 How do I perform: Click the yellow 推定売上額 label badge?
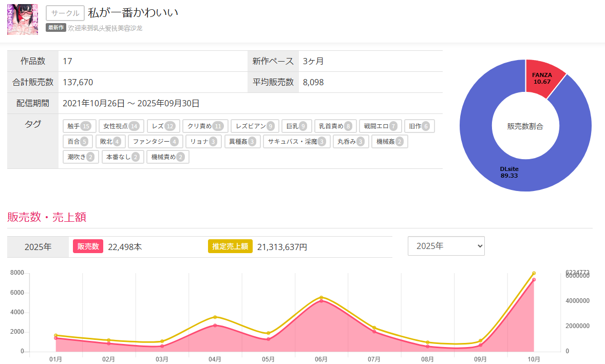pos(230,246)
